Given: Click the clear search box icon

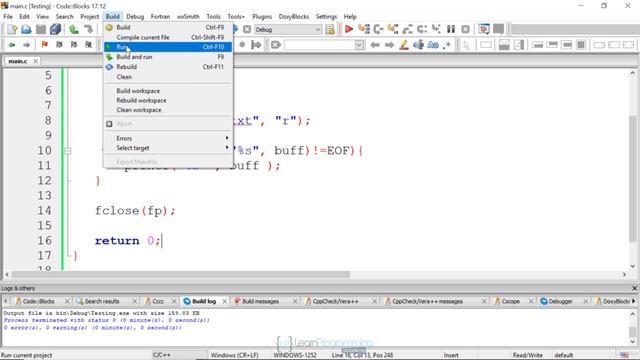Looking at the screenshot, I should 276,44.
